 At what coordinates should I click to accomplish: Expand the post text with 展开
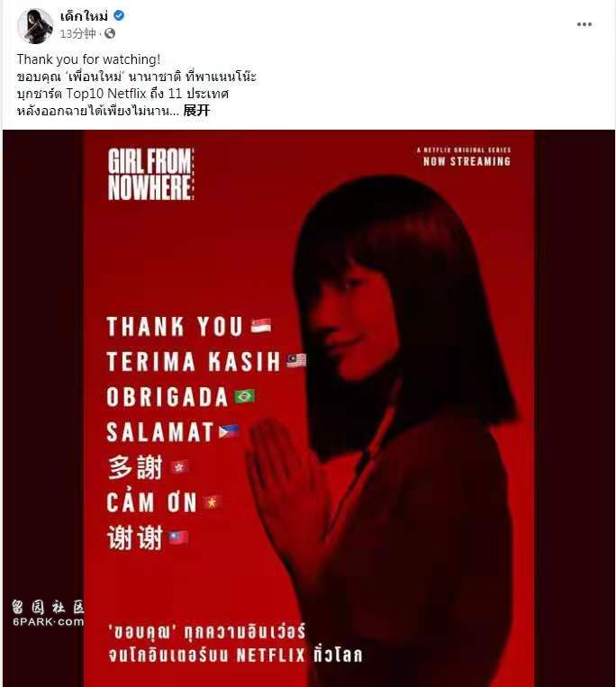196,111
